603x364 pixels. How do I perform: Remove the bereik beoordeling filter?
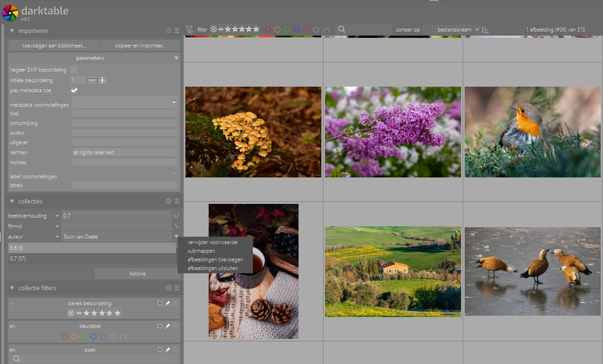point(160,303)
